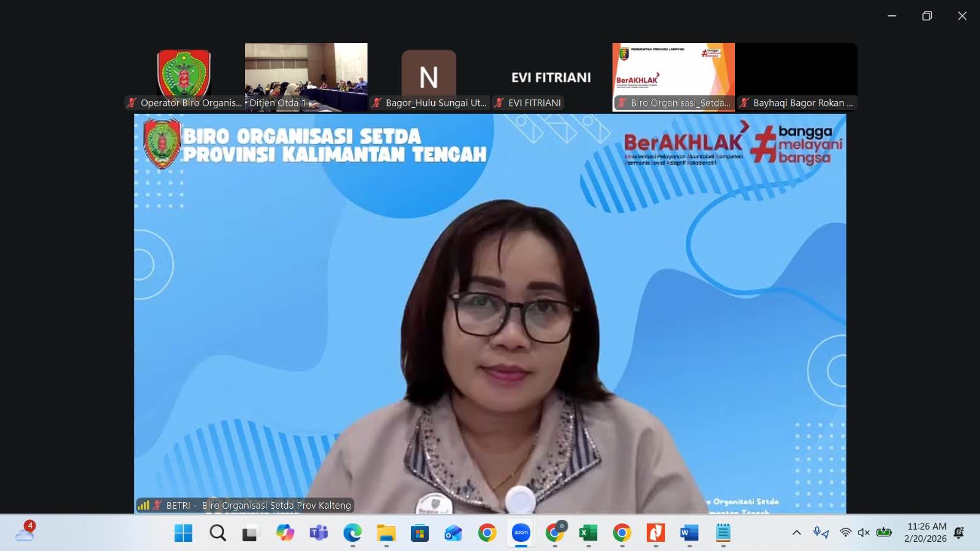This screenshot has height=551, width=980.
Task: Open the Zoom app from the taskbar
Action: tap(519, 532)
